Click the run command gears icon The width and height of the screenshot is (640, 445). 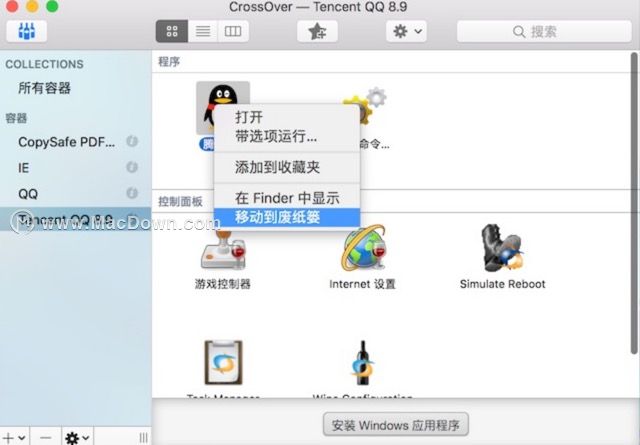367,107
